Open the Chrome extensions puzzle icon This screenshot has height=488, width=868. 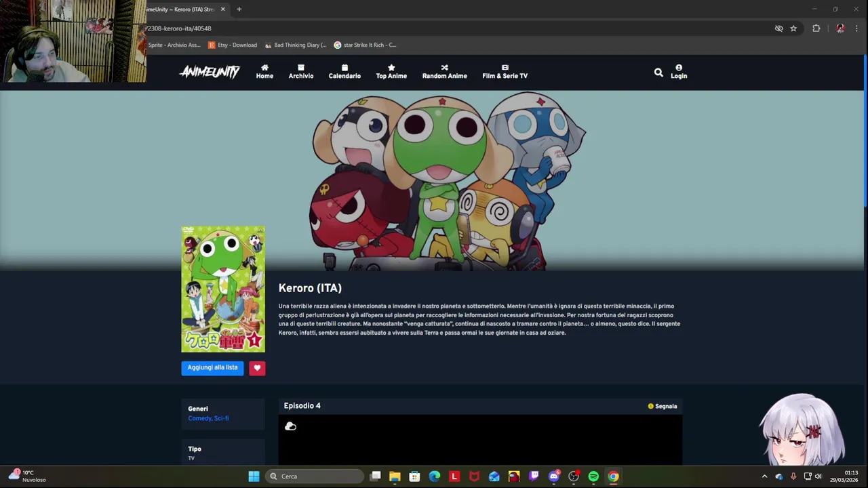click(816, 28)
